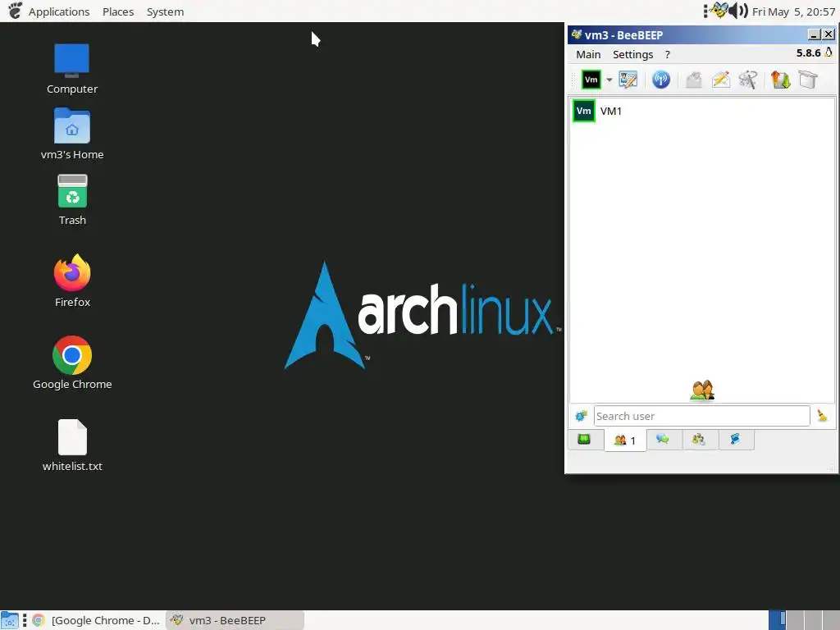This screenshot has width=840, height=630.
Task: Select the whitelist.txt file icon
Action: tap(72, 445)
